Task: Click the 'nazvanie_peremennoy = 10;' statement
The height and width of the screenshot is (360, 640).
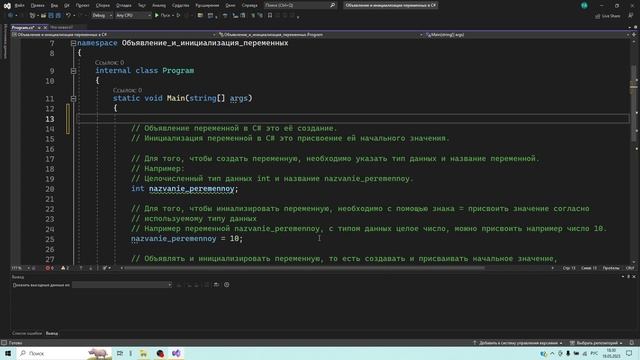Action: [x=187, y=239]
